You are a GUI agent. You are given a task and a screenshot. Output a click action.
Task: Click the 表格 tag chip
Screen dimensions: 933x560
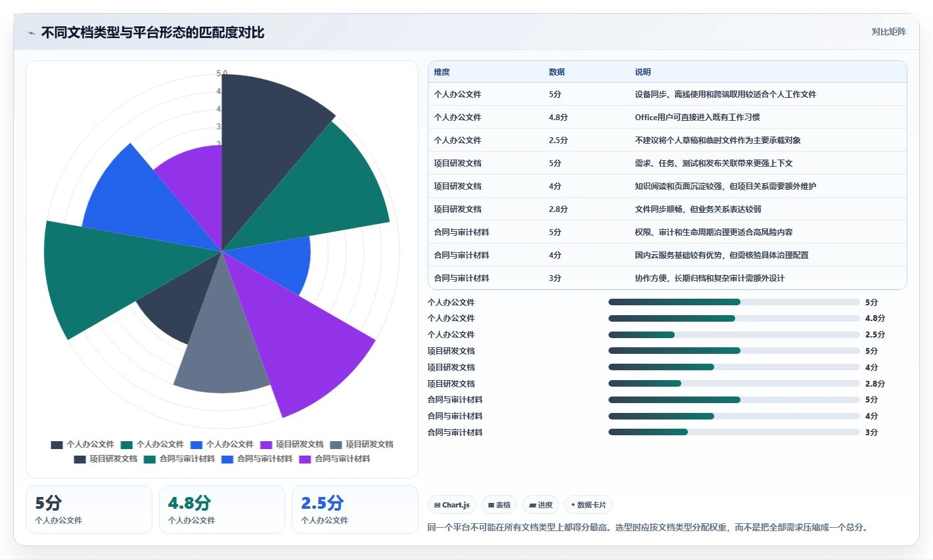tap(499, 505)
